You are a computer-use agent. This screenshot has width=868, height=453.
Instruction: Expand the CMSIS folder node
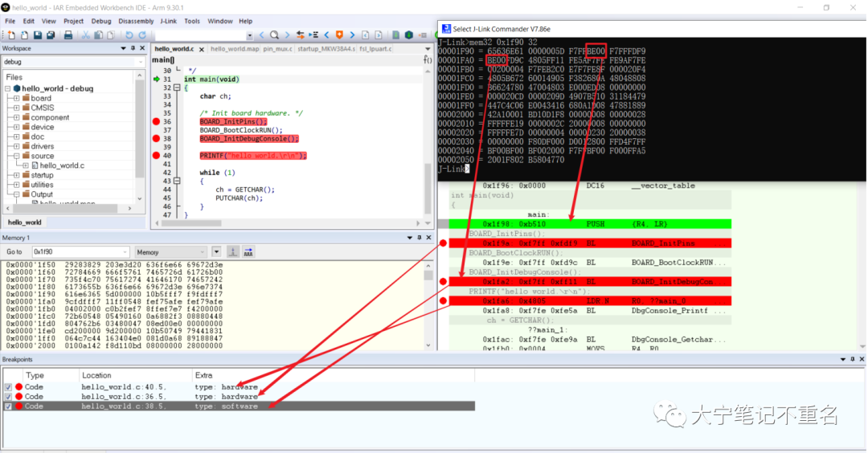click(17, 108)
